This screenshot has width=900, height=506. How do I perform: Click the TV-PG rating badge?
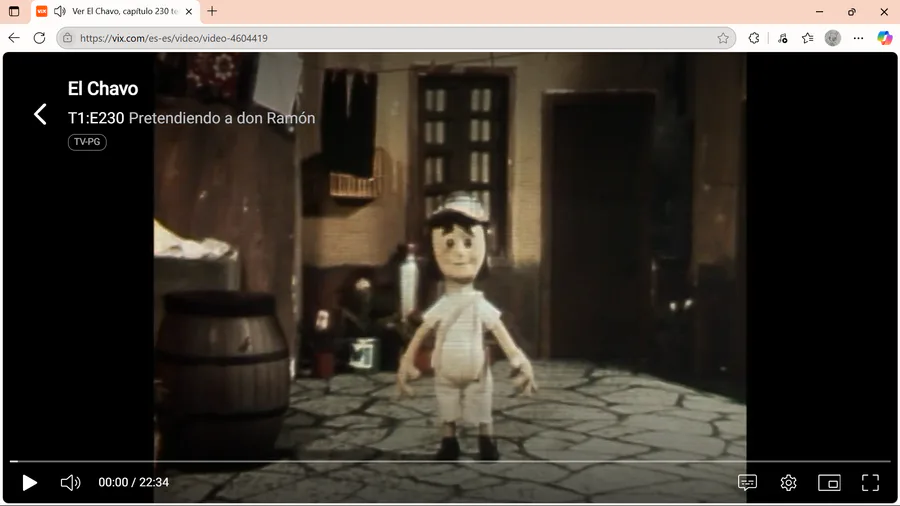click(x=87, y=142)
